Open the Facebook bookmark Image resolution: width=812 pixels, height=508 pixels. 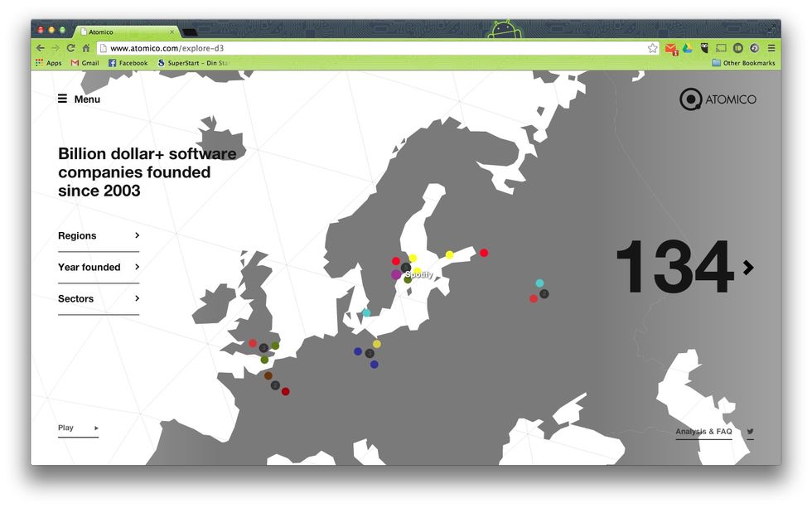[x=128, y=63]
